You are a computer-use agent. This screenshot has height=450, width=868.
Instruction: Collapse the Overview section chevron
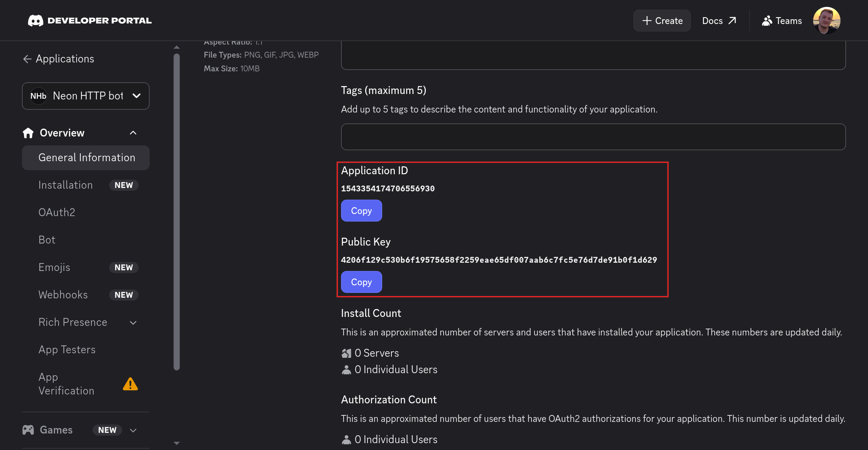coord(133,133)
